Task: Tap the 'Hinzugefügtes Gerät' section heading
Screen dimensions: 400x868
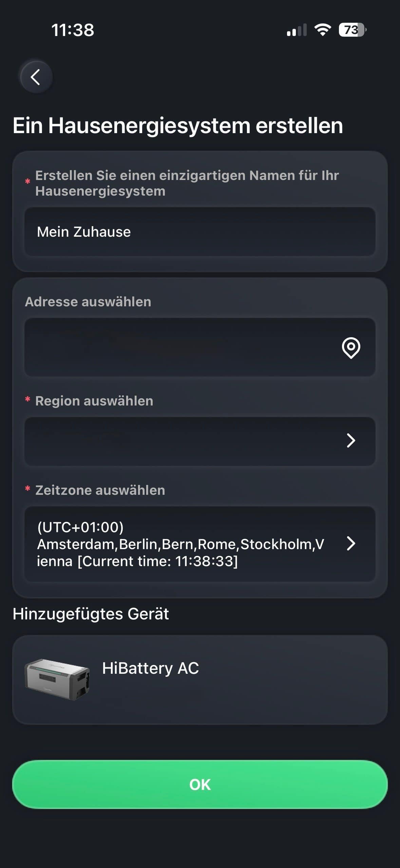Action: pyautogui.click(x=91, y=614)
